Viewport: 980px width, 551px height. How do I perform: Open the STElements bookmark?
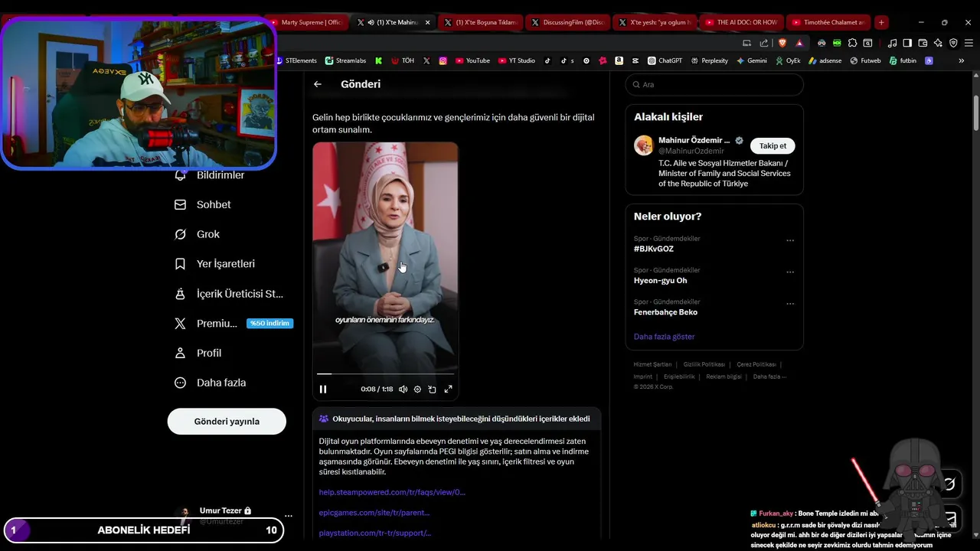(x=296, y=60)
